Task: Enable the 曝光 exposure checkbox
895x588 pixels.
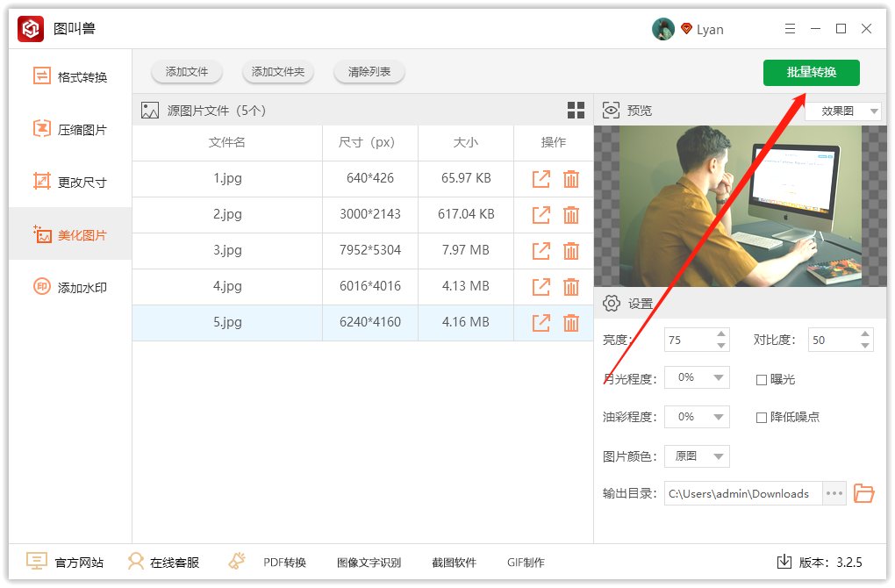Action: click(x=762, y=380)
